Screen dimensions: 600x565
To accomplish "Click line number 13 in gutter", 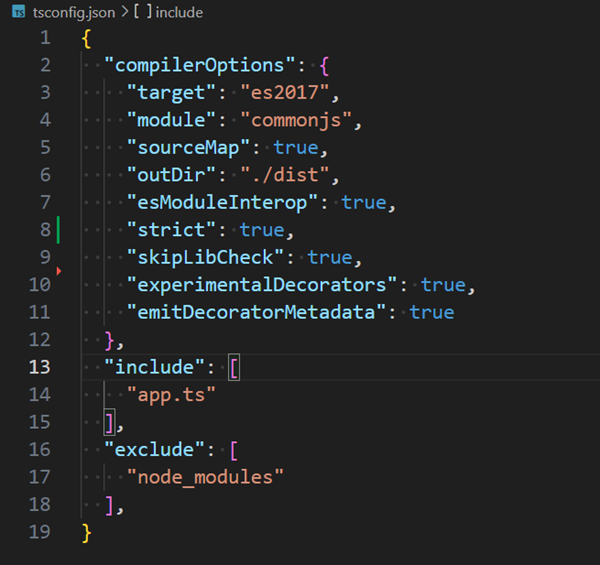I will click(x=39, y=367).
